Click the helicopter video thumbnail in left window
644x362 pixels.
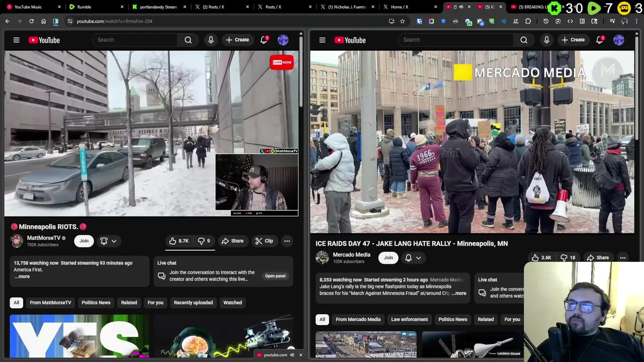[224, 336]
